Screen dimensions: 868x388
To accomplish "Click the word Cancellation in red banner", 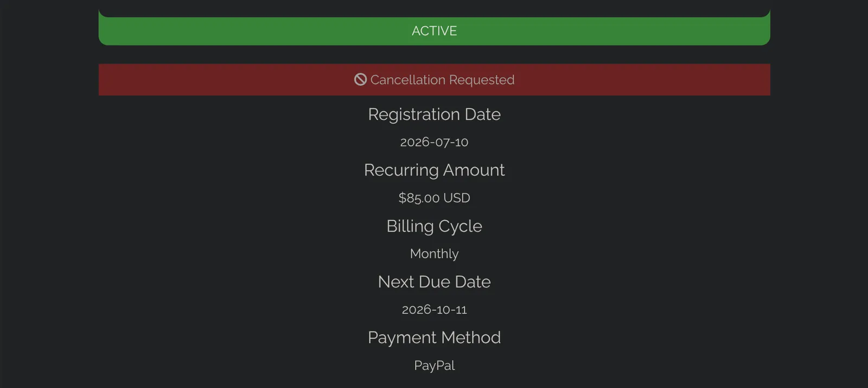I will point(408,80).
